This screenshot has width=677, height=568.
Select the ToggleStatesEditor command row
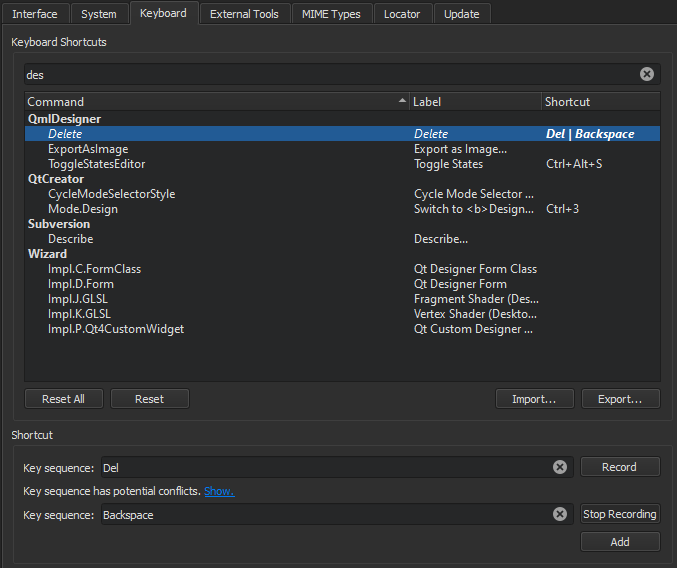tap(97, 164)
